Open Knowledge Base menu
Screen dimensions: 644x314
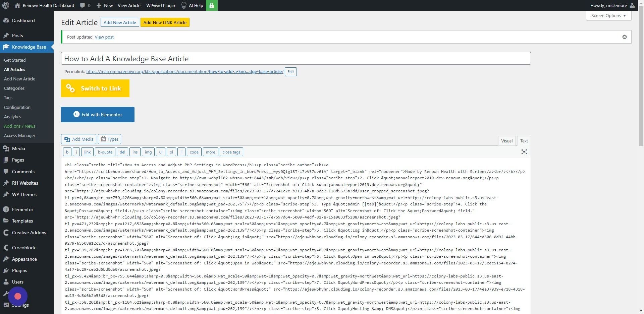click(x=27, y=47)
